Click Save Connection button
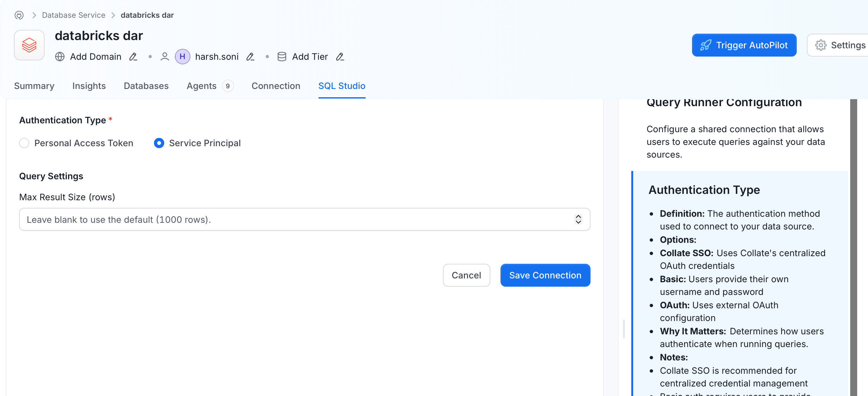Screen dimensions: 868x396 [x=545, y=275]
